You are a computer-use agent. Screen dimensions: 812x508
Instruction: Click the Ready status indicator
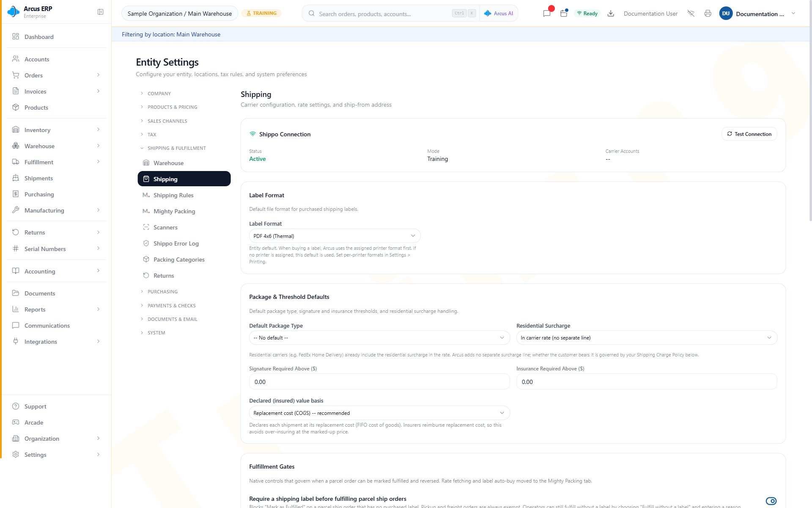(x=587, y=14)
